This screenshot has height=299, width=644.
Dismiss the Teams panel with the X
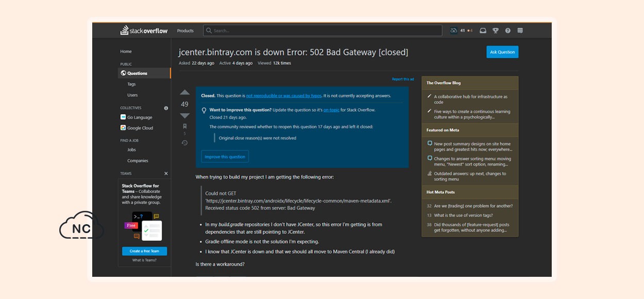pyautogui.click(x=166, y=174)
